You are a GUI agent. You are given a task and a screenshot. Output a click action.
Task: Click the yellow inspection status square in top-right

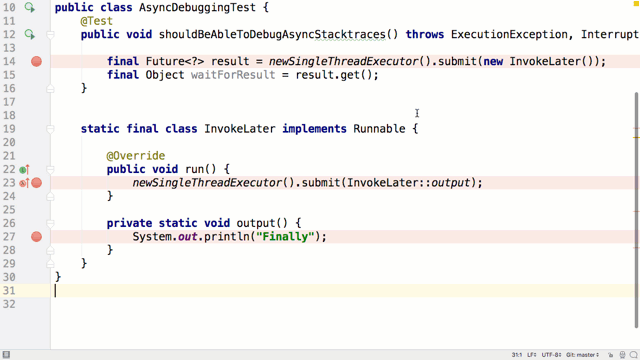point(636,3)
